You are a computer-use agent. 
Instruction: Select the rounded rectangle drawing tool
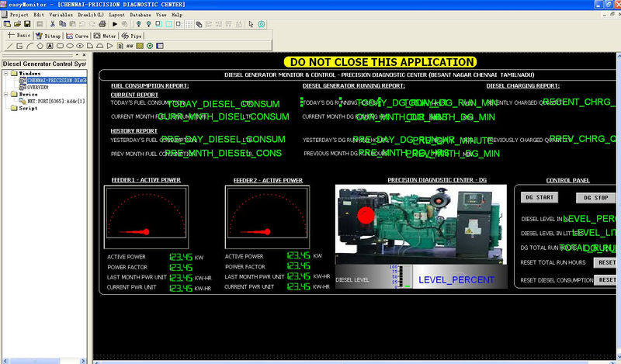click(60, 46)
